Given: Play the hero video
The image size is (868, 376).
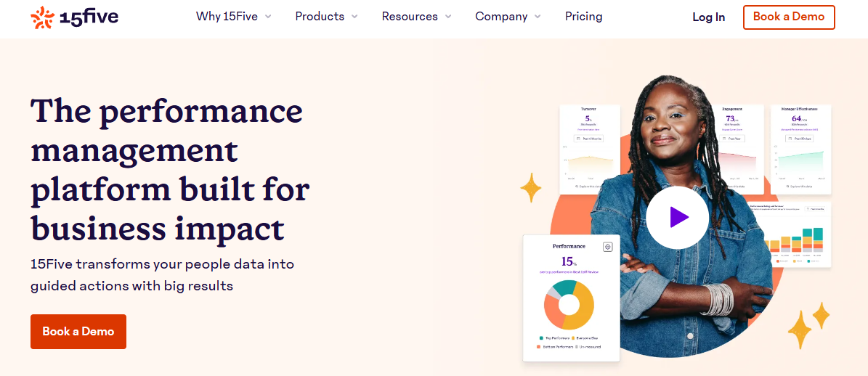Looking at the screenshot, I should [x=677, y=217].
